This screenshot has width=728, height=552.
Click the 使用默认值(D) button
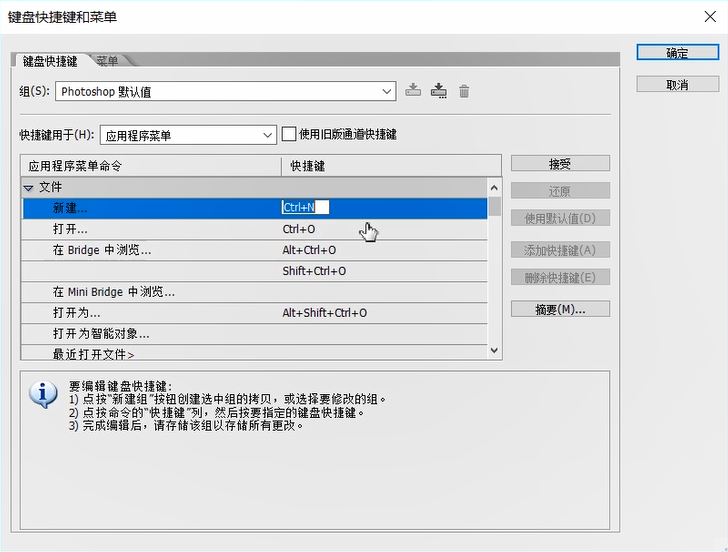pyautogui.click(x=560, y=218)
